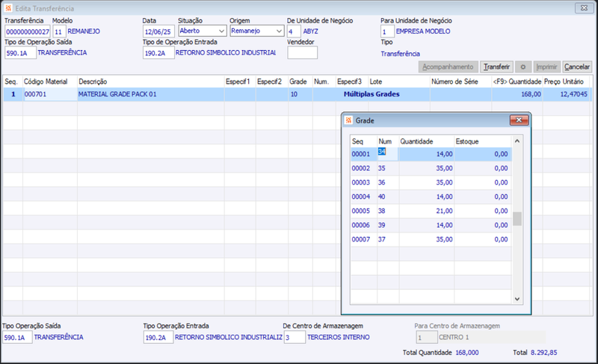Click the Lote column header
The image size is (598, 364).
(399, 81)
